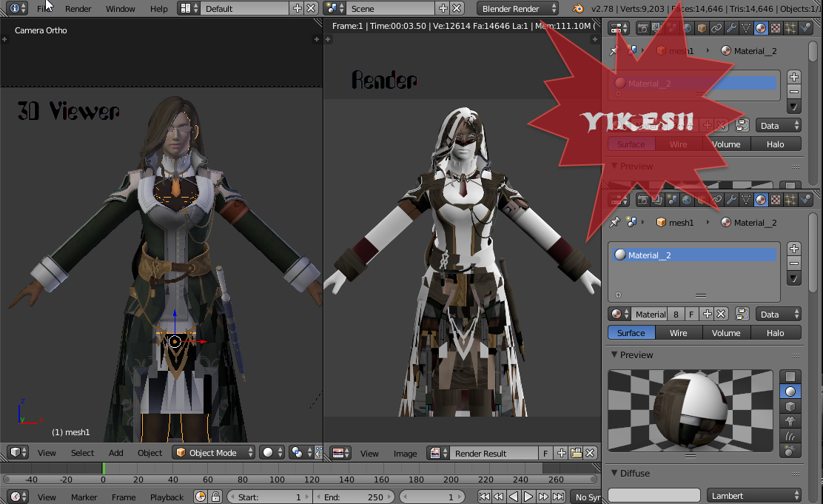Open Constraints tab in lower properties panel
This screenshot has width=823, height=504.
pos(716,200)
